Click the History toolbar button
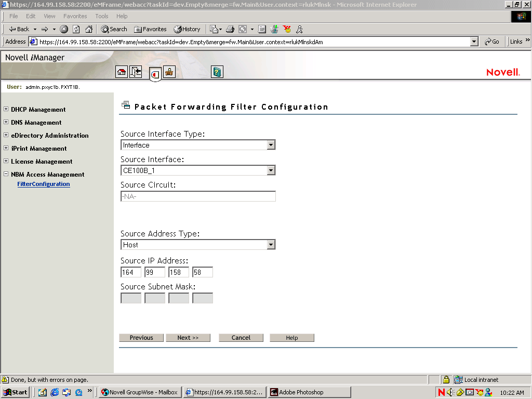This screenshot has height=399, width=532. pos(187,29)
